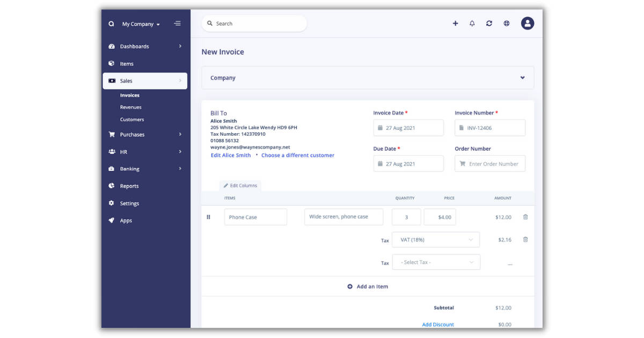Click the Enter Order Number field
644x338 pixels.
pyautogui.click(x=493, y=164)
